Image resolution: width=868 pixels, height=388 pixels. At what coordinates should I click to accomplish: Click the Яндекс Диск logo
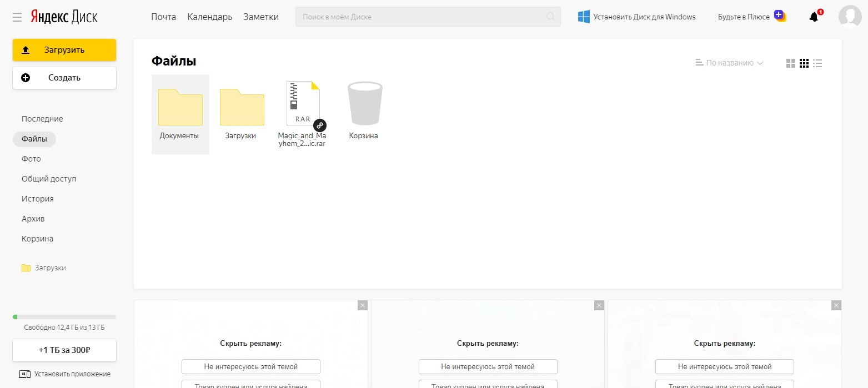[64, 17]
